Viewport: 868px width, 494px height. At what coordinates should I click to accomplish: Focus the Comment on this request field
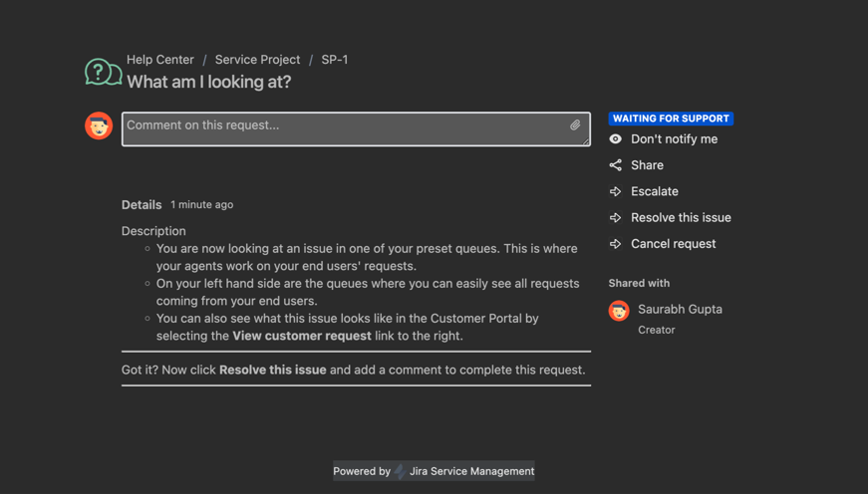(344, 128)
